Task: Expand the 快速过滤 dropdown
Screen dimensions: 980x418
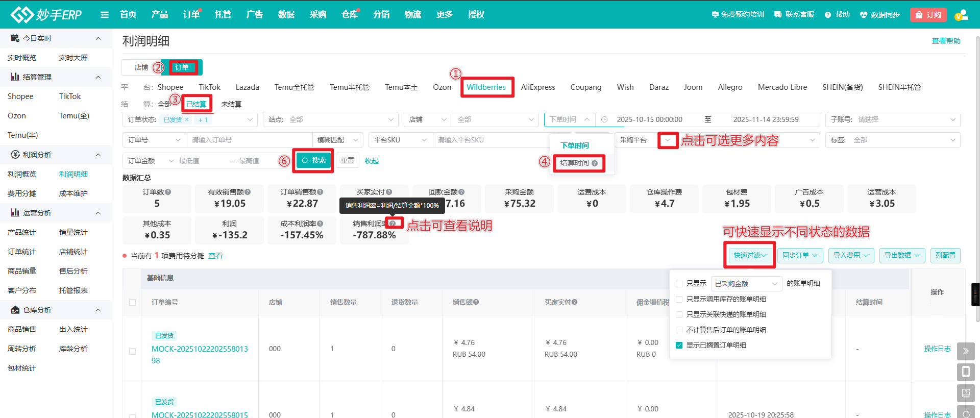Action: (750, 255)
